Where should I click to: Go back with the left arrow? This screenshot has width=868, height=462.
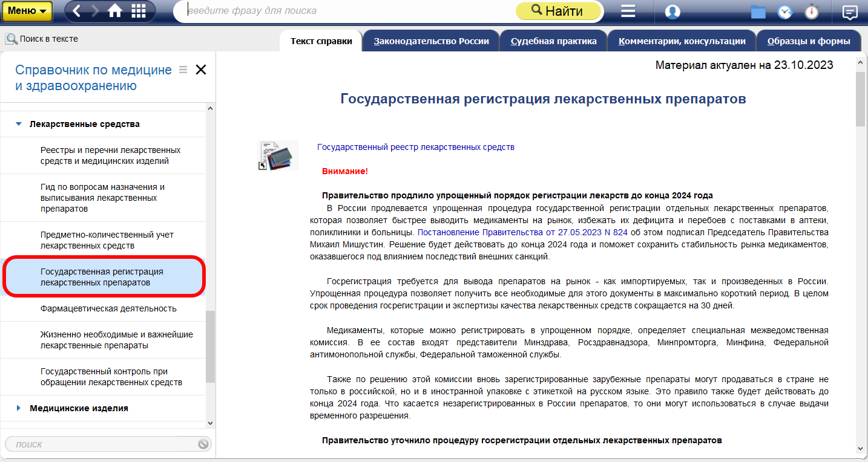77,11
